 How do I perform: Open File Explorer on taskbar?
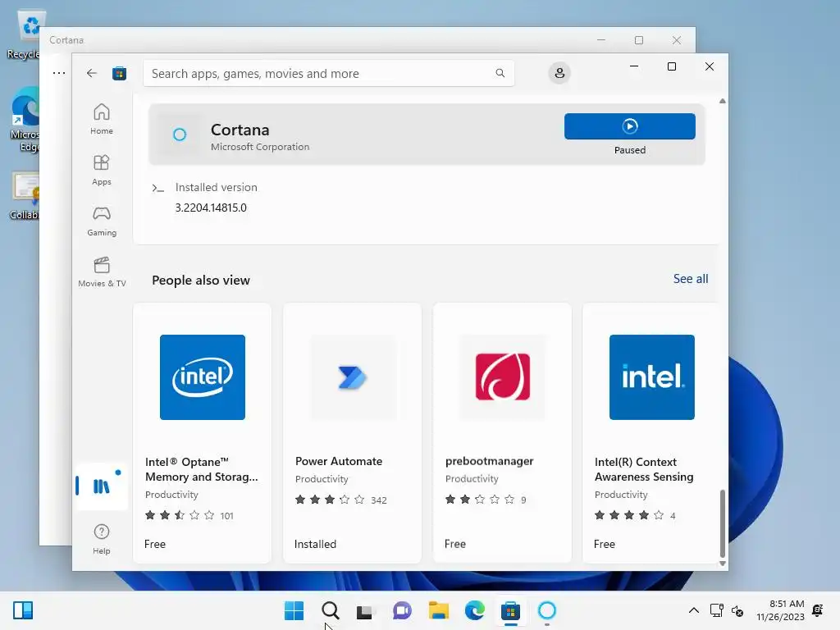438,610
